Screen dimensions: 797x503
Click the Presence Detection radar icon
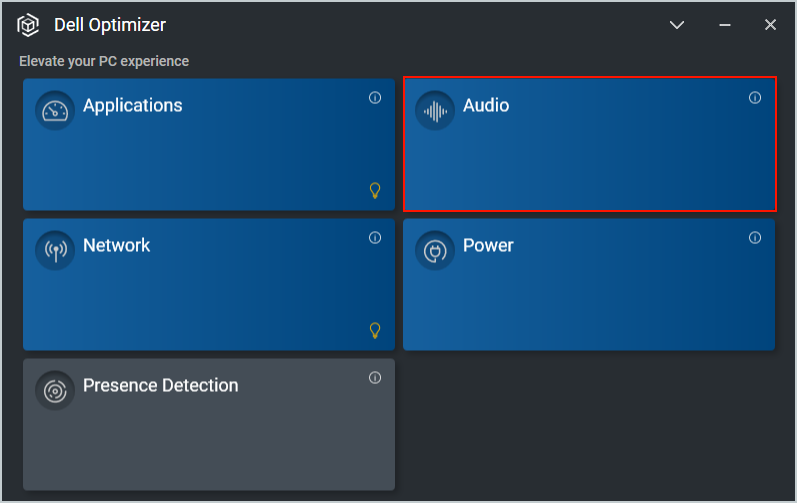(55, 391)
